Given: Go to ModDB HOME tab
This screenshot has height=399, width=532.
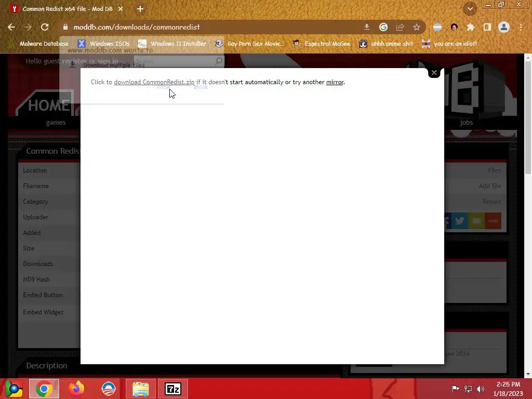Looking at the screenshot, I should (x=48, y=105).
